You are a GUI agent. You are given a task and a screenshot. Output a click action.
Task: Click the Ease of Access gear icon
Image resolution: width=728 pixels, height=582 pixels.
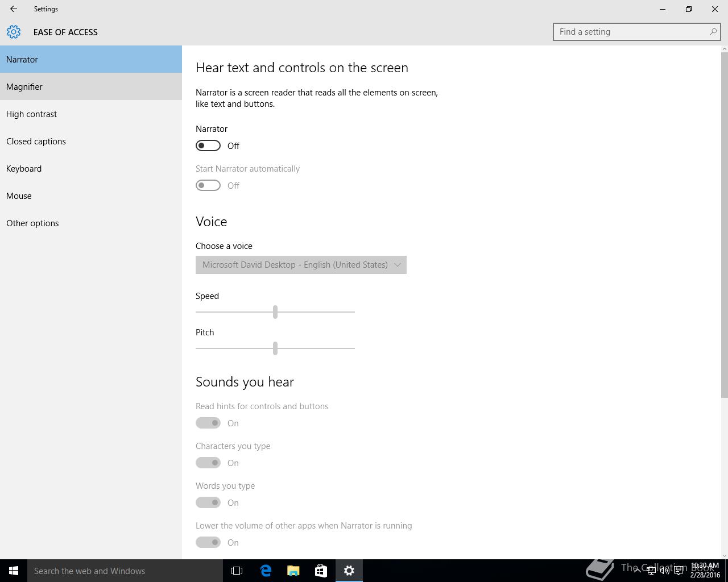pos(14,32)
